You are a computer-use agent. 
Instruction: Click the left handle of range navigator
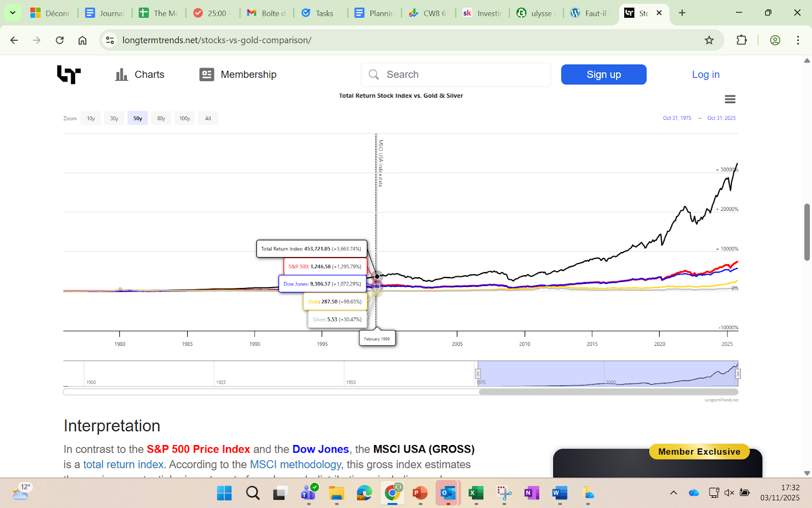478,374
